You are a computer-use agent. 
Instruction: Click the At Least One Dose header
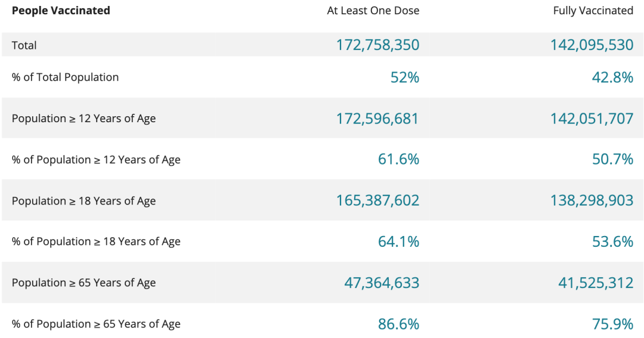tap(373, 11)
